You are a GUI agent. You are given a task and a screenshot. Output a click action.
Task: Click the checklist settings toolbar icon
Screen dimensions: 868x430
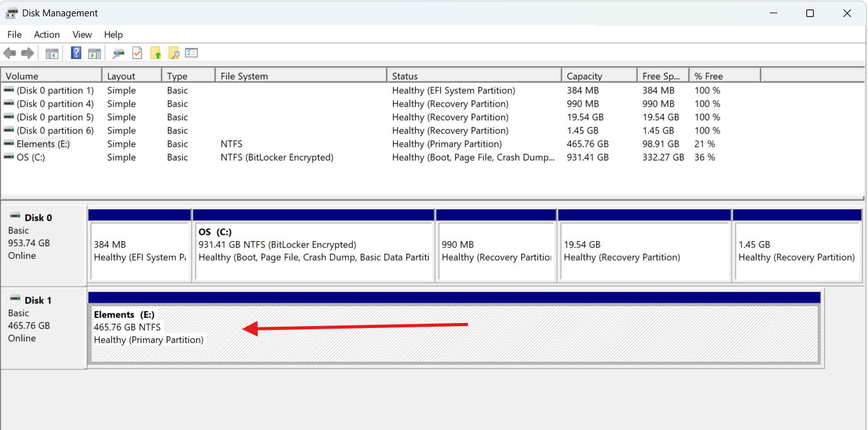click(x=191, y=53)
